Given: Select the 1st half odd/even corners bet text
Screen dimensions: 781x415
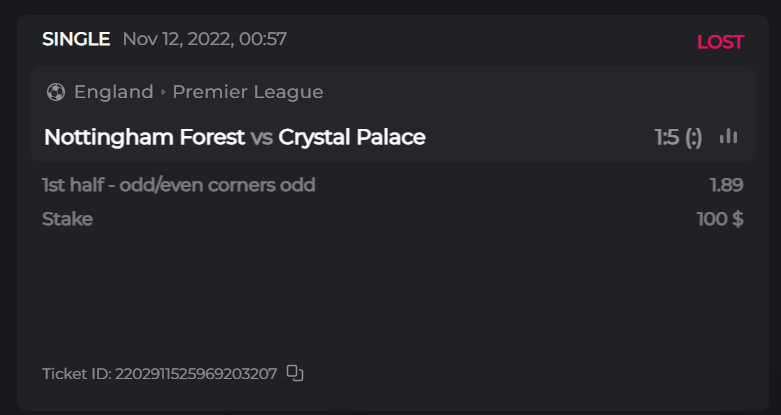Looking at the screenshot, I should coord(179,185).
